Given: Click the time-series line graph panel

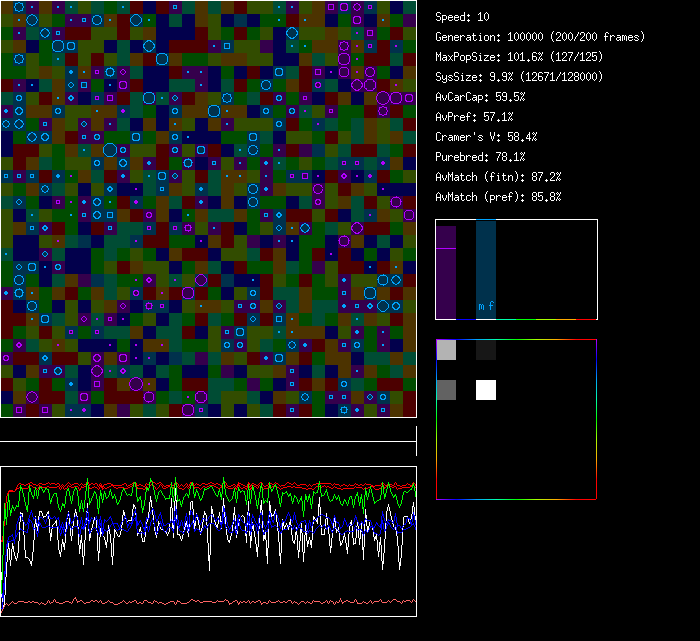Looking at the screenshot, I should click(x=208, y=541).
